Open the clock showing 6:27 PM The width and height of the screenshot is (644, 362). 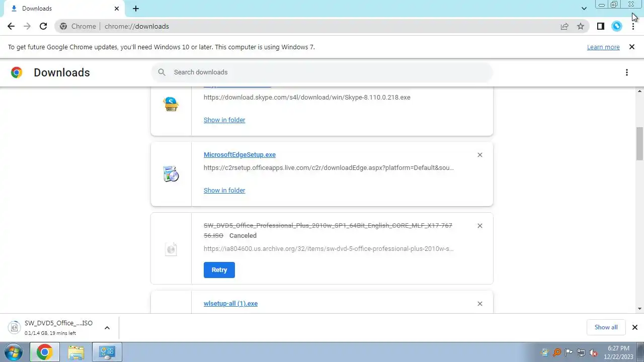click(618, 352)
